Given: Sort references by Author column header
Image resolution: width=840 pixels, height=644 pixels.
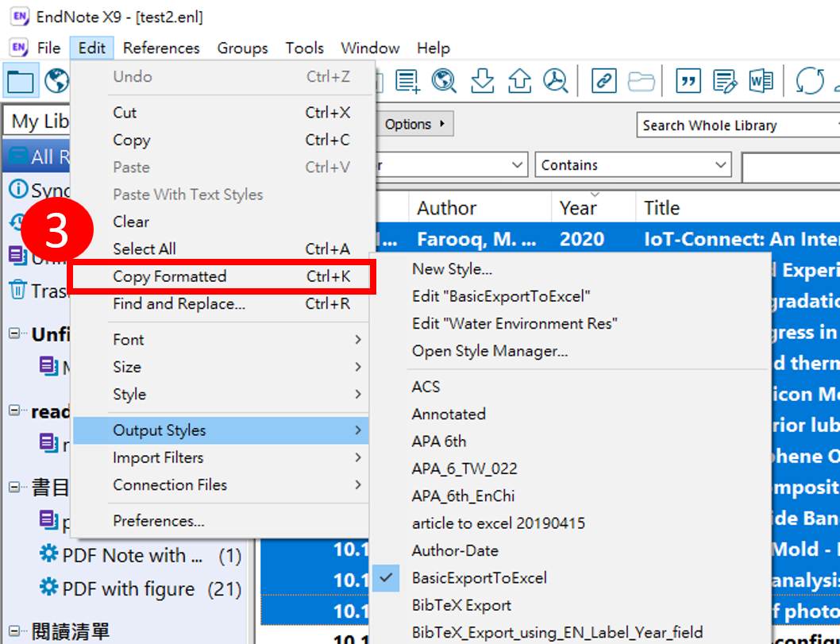Looking at the screenshot, I should (x=480, y=208).
